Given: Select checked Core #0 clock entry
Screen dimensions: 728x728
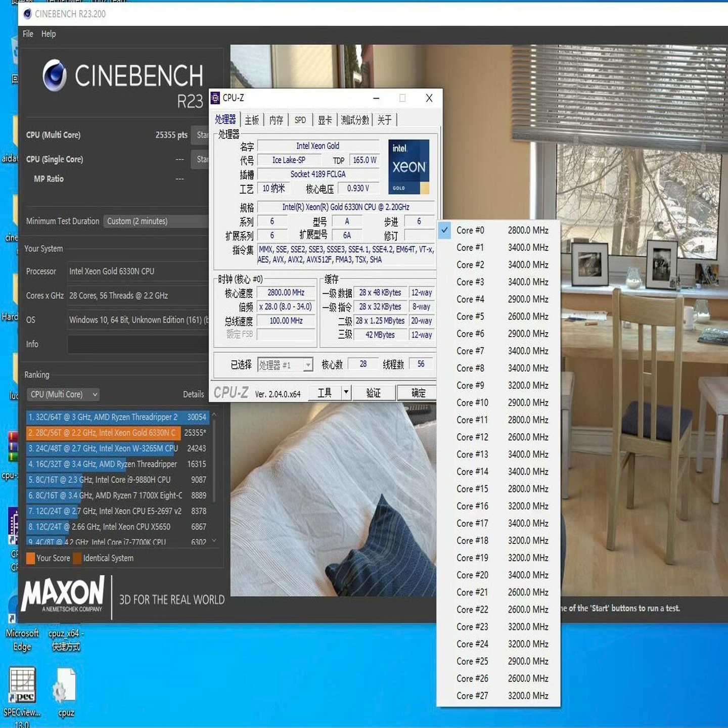Looking at the screenshot, I should (x=498, y=231).
